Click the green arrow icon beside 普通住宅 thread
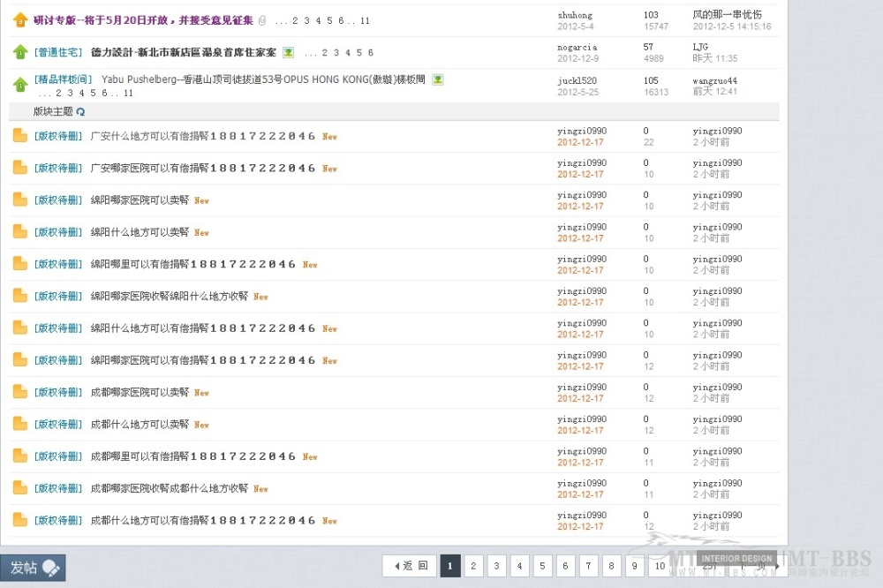The width and height of the screenshot is (883, 588). 20,52
